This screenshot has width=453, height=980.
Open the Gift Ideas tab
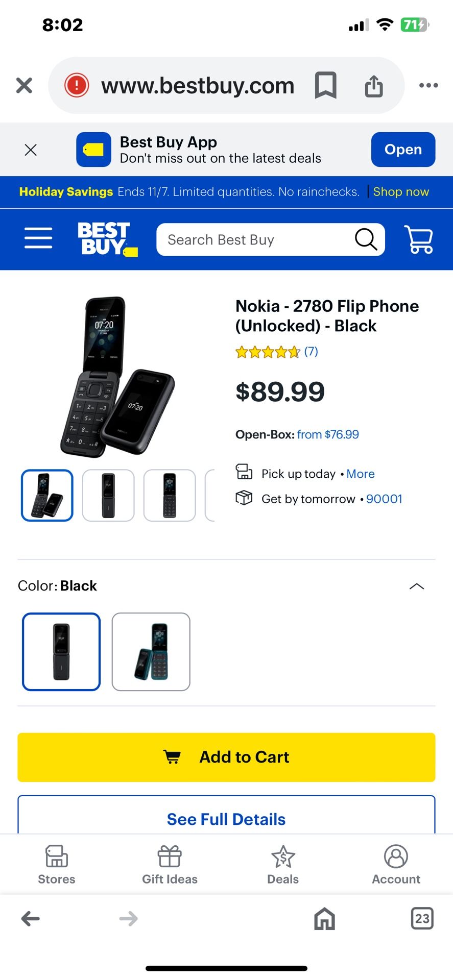pyautogui.click(x=170, y=864)
